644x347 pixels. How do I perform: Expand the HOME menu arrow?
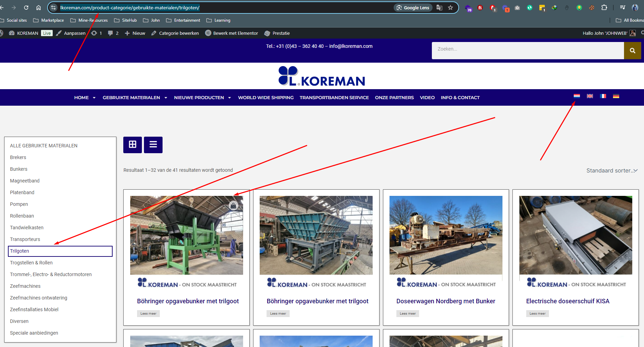[94, 98]
